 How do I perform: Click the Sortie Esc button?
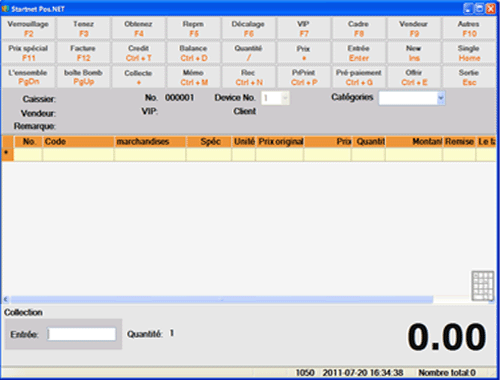tap(469, 77)
